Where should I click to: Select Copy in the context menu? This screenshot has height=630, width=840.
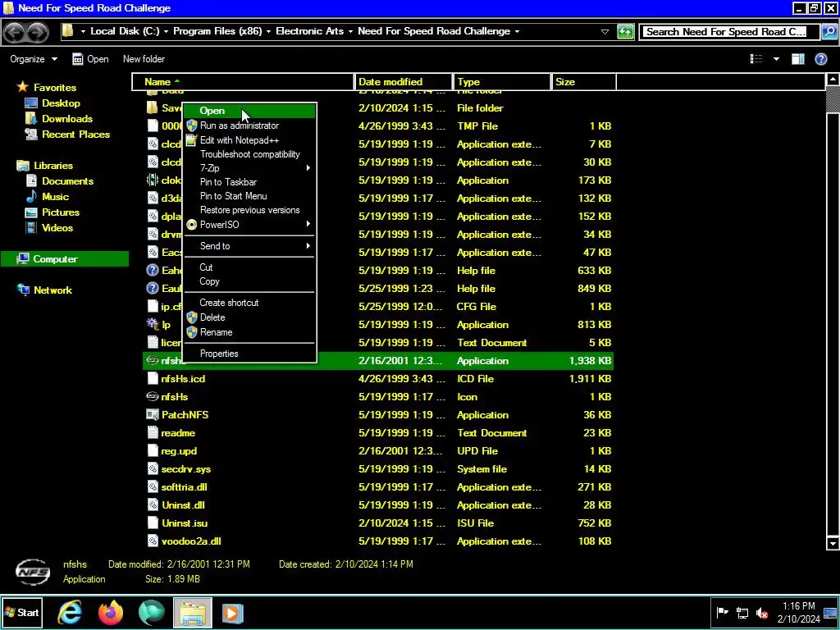click(249, 281)
